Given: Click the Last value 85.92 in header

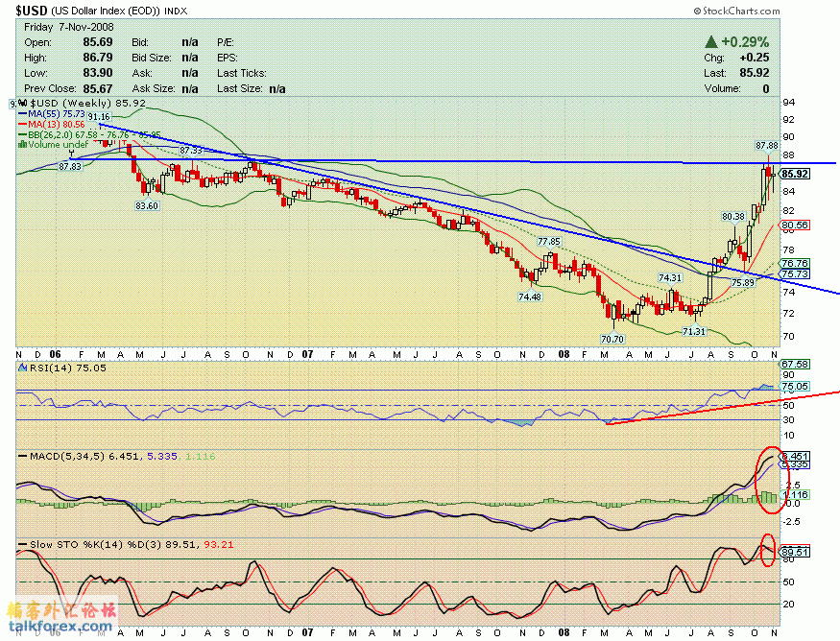Looking at the screenshot, I should (x=755, y=73).
